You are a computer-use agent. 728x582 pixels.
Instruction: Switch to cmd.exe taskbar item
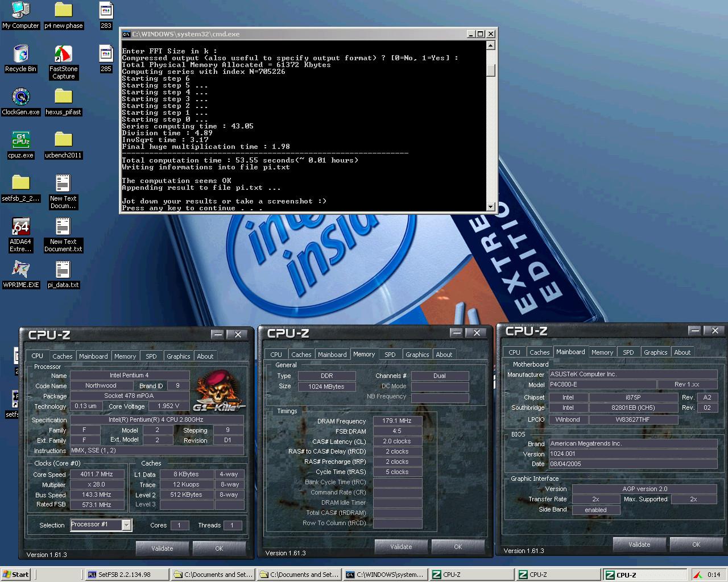point(386,575)
